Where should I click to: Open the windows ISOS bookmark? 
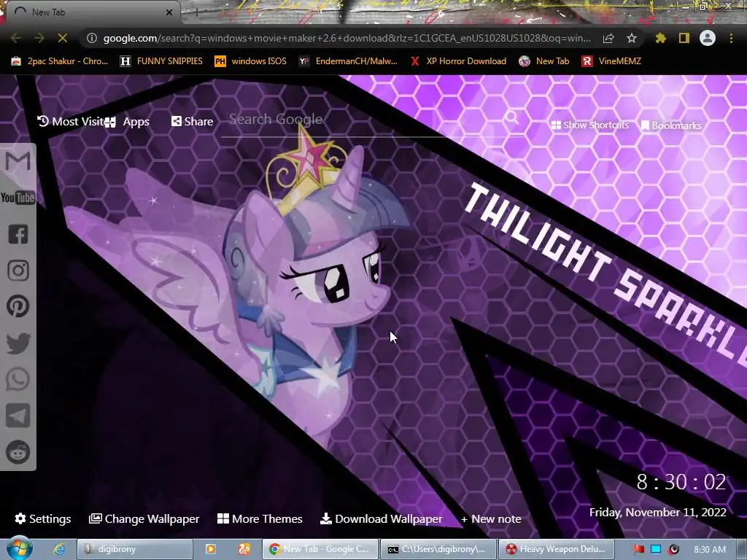pos(251,61)
